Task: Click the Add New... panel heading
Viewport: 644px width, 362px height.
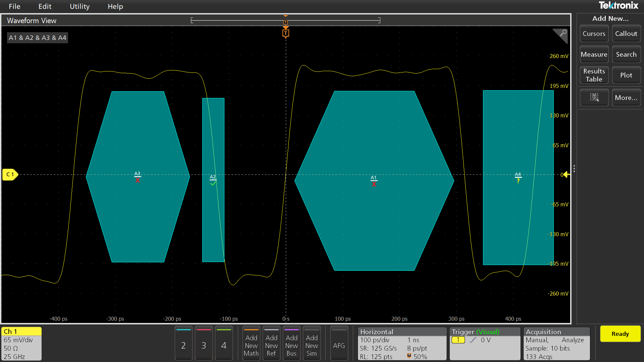Action: pyautogui.click(x=610, y=18)
